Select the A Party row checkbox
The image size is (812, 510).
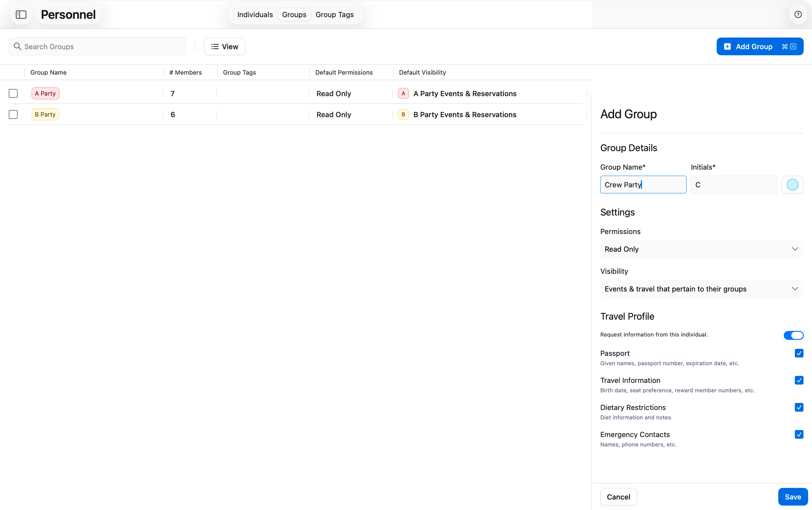coord(13,93)
